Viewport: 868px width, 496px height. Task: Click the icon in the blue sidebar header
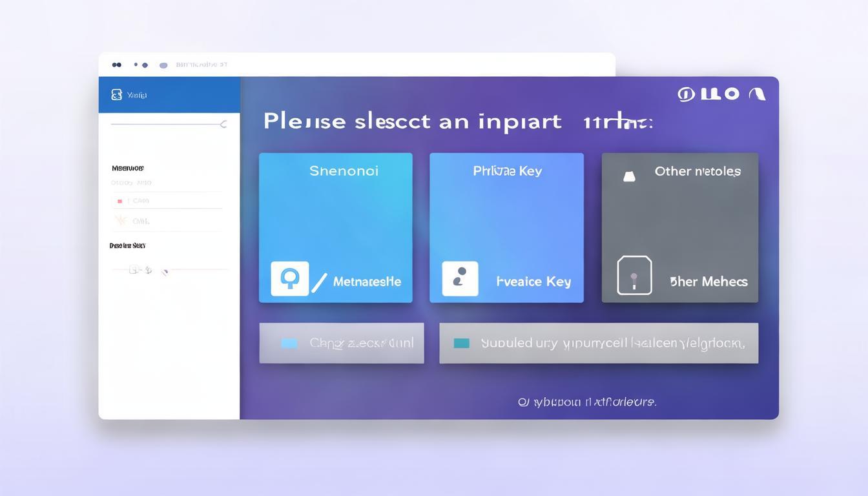click(x=116, y=95)
